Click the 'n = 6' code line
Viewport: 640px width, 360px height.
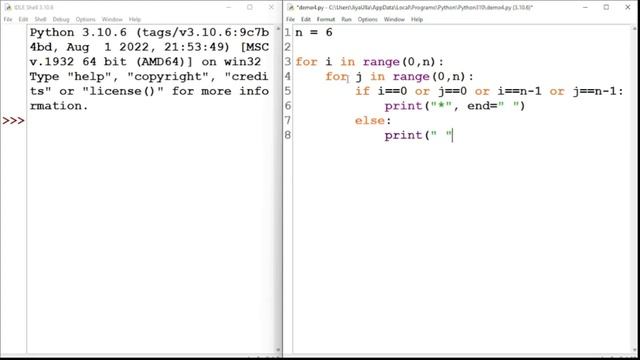pyautogui.click(x=313, y=33)
